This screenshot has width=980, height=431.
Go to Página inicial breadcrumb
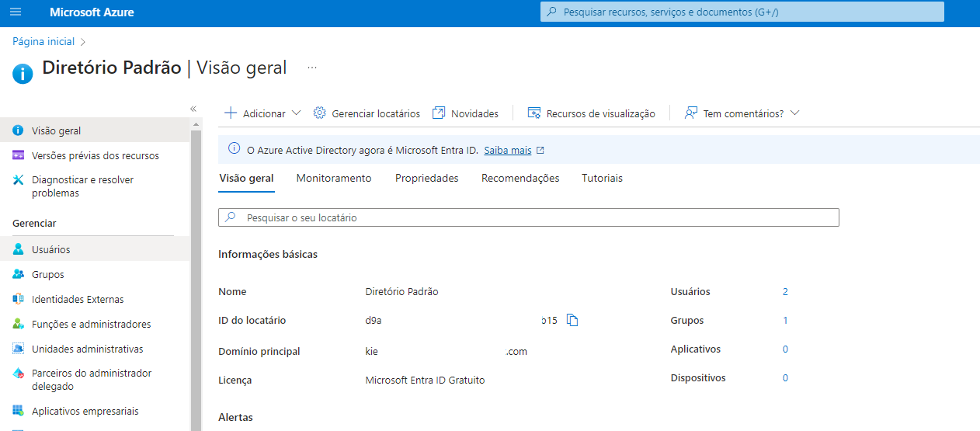coord(43,41)
